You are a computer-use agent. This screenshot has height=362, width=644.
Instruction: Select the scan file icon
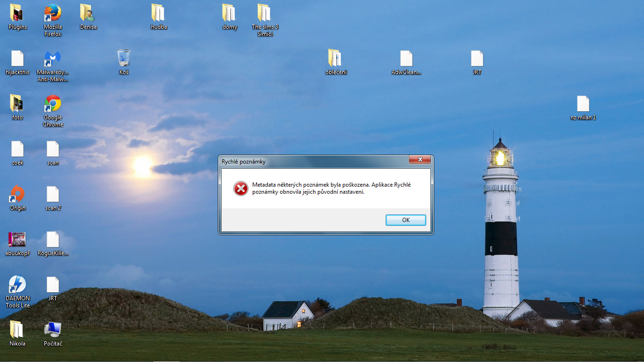coord(53,148)
